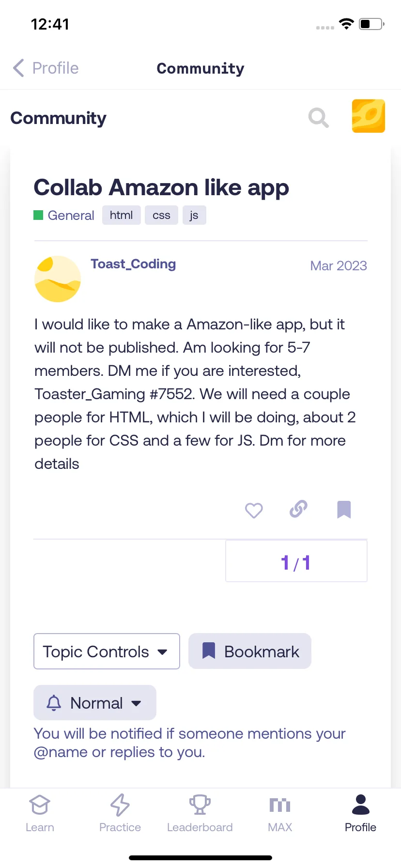
Task: Open Toast_Coding's round profile picture
Action: tap(58, 279)
